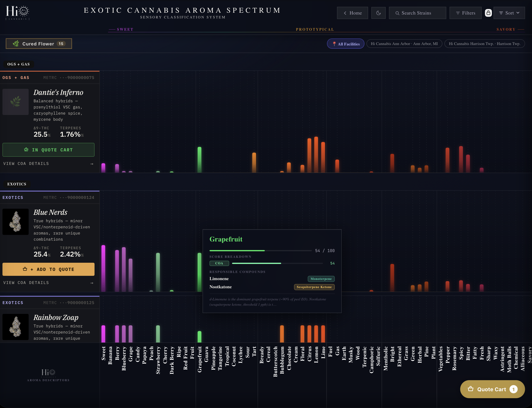Click the Moth Balls axis descriptor label
The height and width of the screenshot is (408, 532).
click(509, 360)
